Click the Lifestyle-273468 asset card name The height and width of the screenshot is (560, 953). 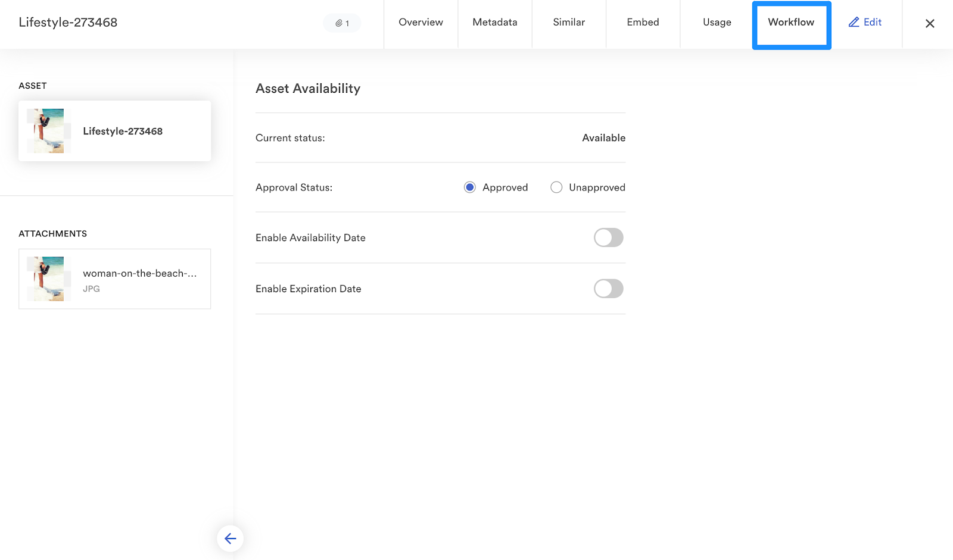point(123,132)
